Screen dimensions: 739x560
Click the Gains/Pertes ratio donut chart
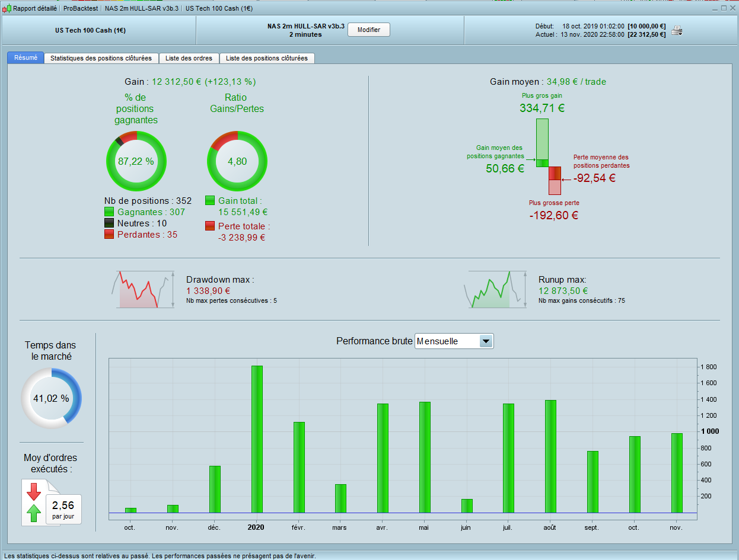tap(237, 161)
